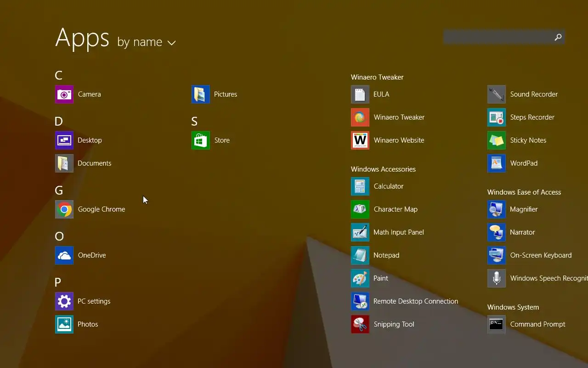This screenshot has width=588, height=368.
Task: Open the Character Map icon
Action: pos(360,209)
